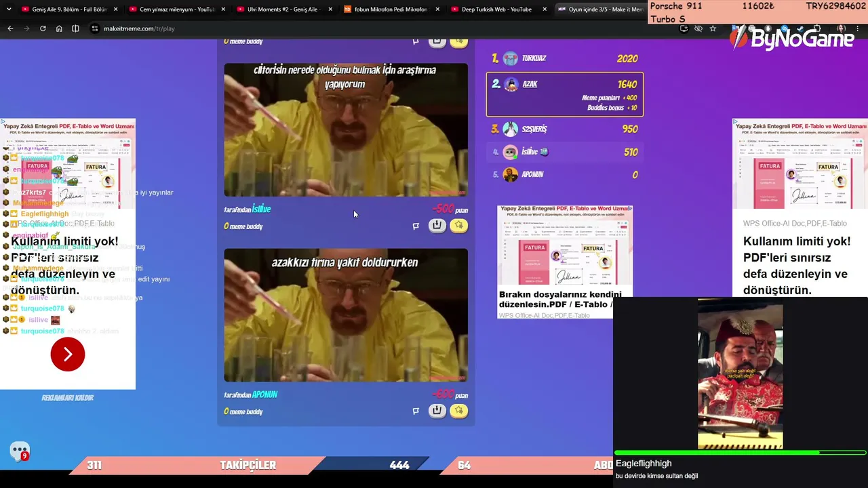Toggle the browser side panel icon
The image size is (868, 488).
pyautogui.click(x=75, y=28)
